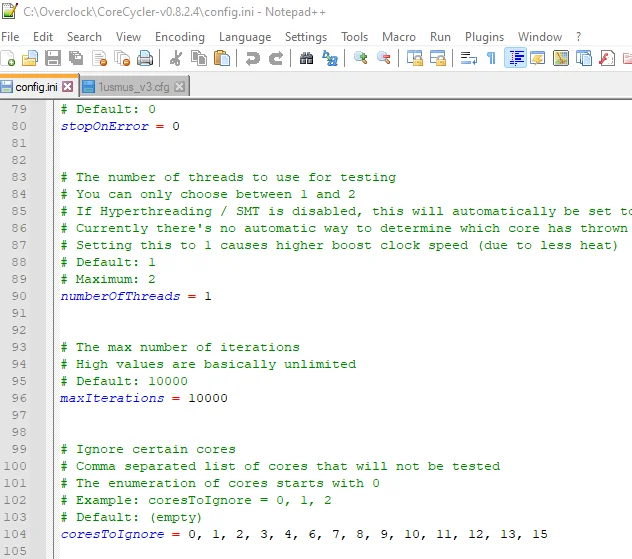Click the user defined language icon
Screen dimensions: 632x559
(x=538, y=58)
